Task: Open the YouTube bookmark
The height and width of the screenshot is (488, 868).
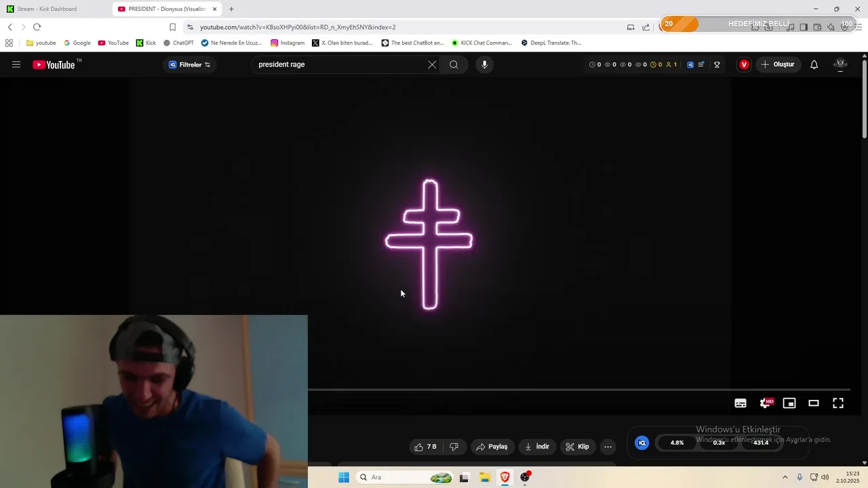Action: tap(113, 43)
